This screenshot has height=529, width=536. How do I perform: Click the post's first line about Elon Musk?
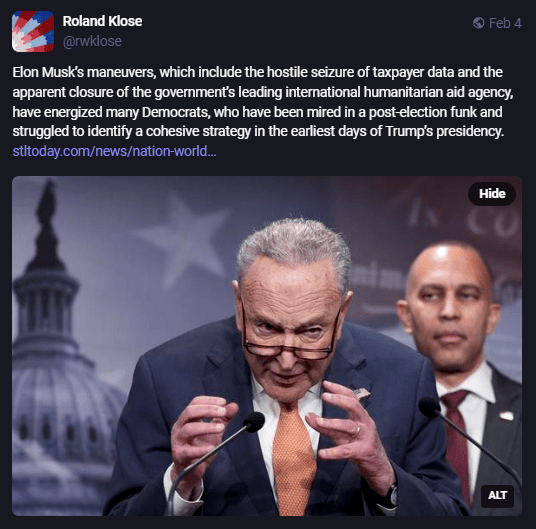[257, 72]
